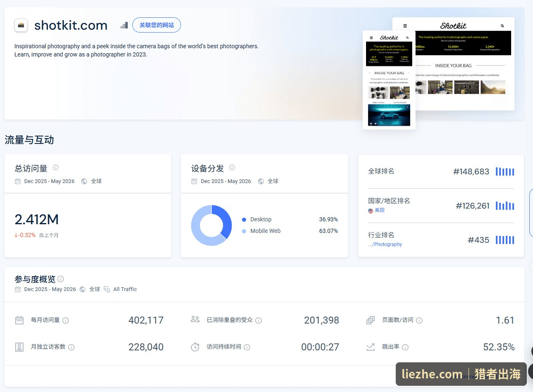Click the info icon beside 已消除重叠的受众
This screenshot has height=392, width=533.
258,321
